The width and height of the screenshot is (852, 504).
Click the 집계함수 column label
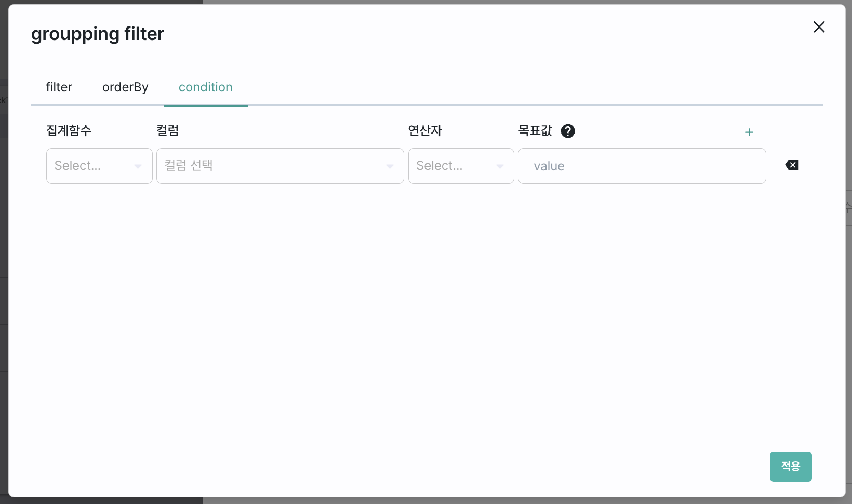[69, 130]
